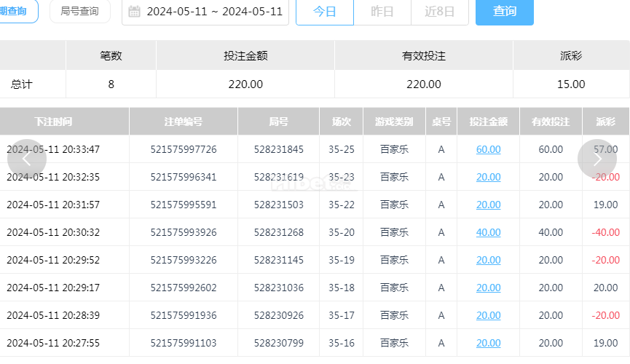The image size is (630, 364).
Task: Go to previous slide with left arrow
Action: point(27,159)
